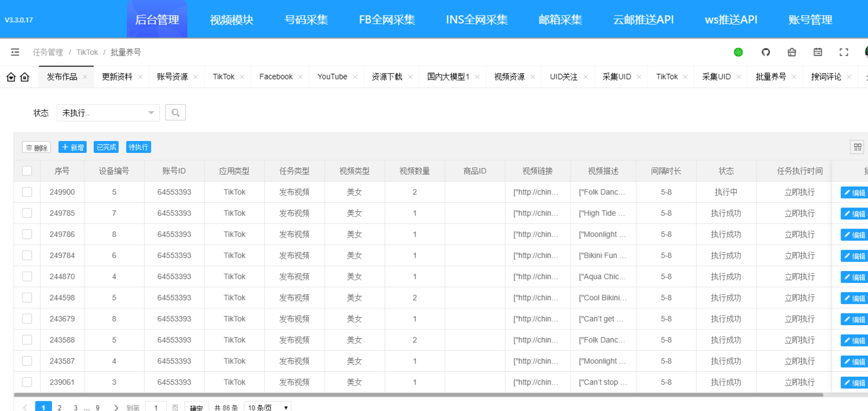868x411 pixels.
Task: Close the 资源下载 tab
Action: 410,77
